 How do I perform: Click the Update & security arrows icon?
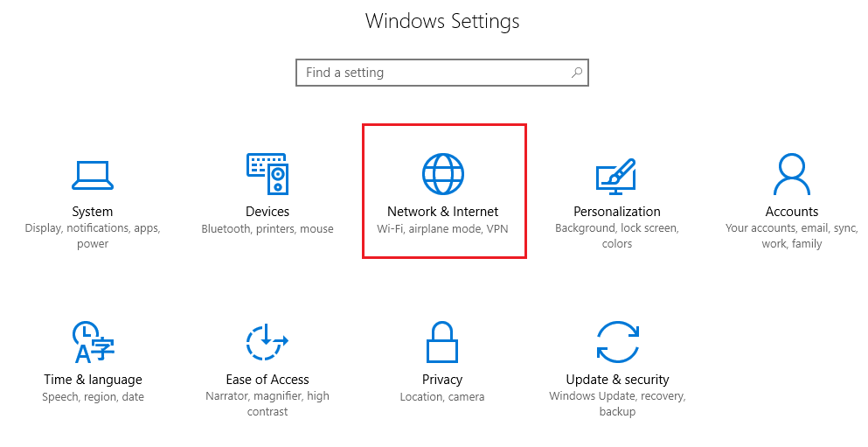click(x=617, y=342)
